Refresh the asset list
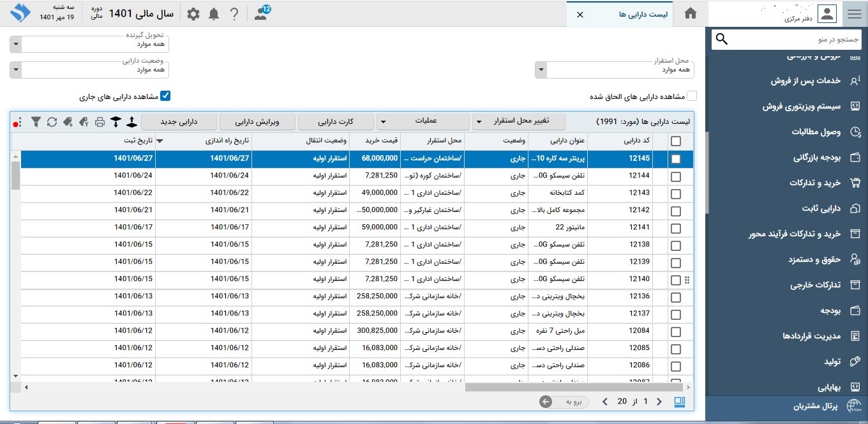 click(52, 121)
